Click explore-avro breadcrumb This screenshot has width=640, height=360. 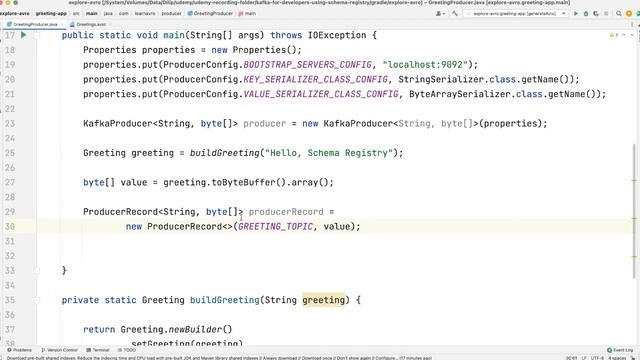pyautogui.click(x=15, y=13)
